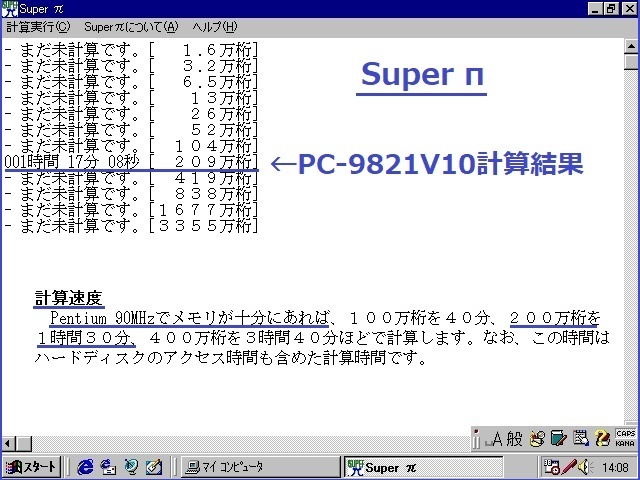
Task: Click the Show Desktop quick launch icon
Action: click(154, 467)
